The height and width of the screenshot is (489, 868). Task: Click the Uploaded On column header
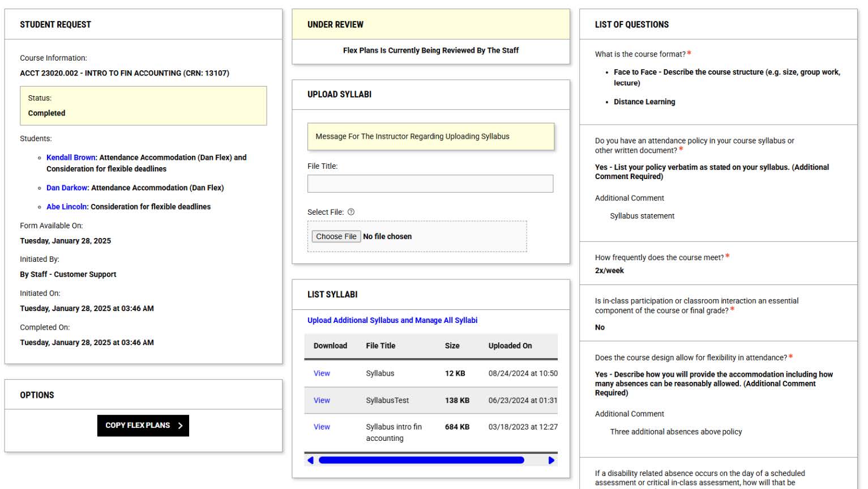(510, 345)
